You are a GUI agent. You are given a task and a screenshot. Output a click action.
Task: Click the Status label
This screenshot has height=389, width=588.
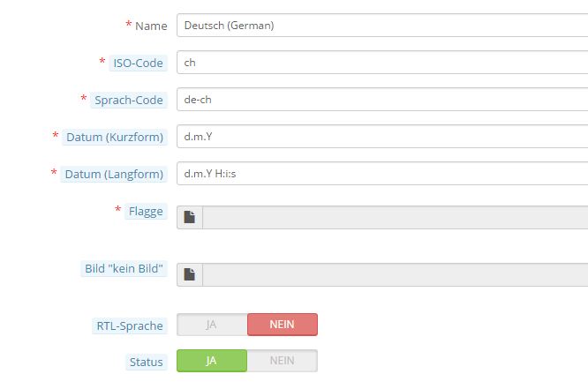point(146,362)
